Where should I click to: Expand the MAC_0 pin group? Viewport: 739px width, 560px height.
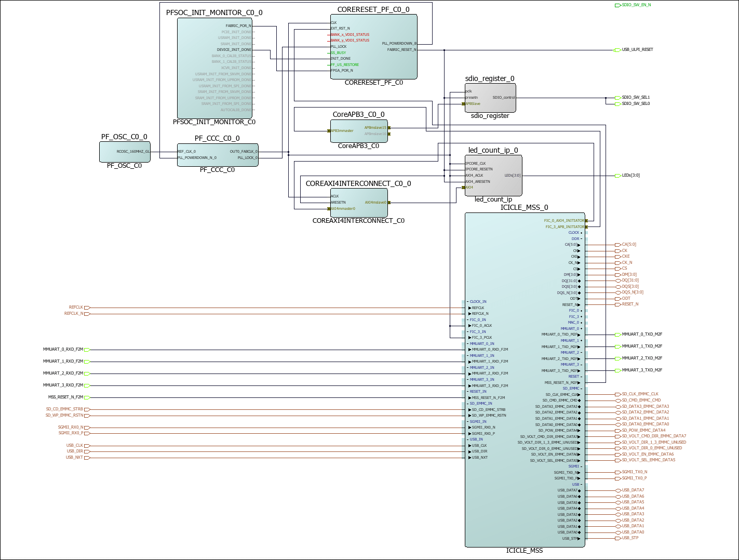pyautogui.click(x=581, y=323)
